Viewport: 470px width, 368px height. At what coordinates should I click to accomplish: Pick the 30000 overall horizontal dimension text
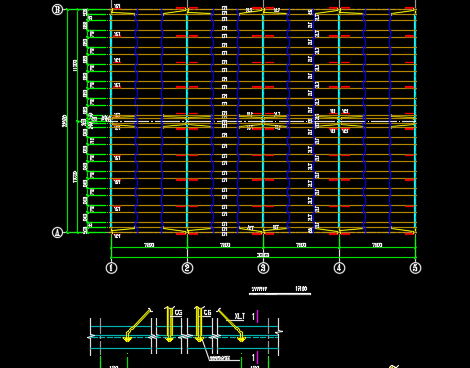[263, 255]
